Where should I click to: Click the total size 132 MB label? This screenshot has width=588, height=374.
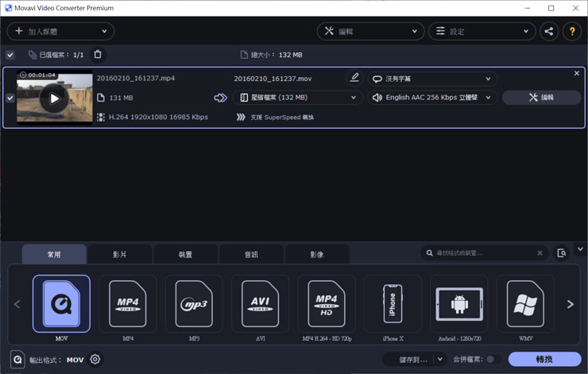tap(277, 55)
